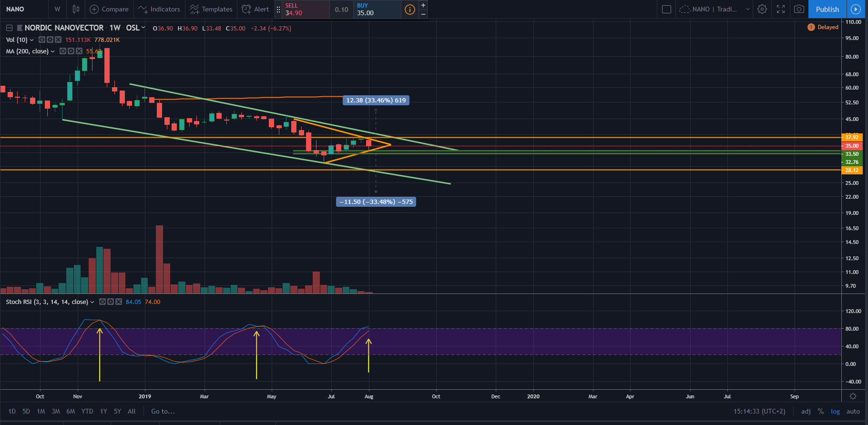Click the NORDIC NANOVECTOR chart title
Screen dimensions: 868x425
click(x=64, y=28)
